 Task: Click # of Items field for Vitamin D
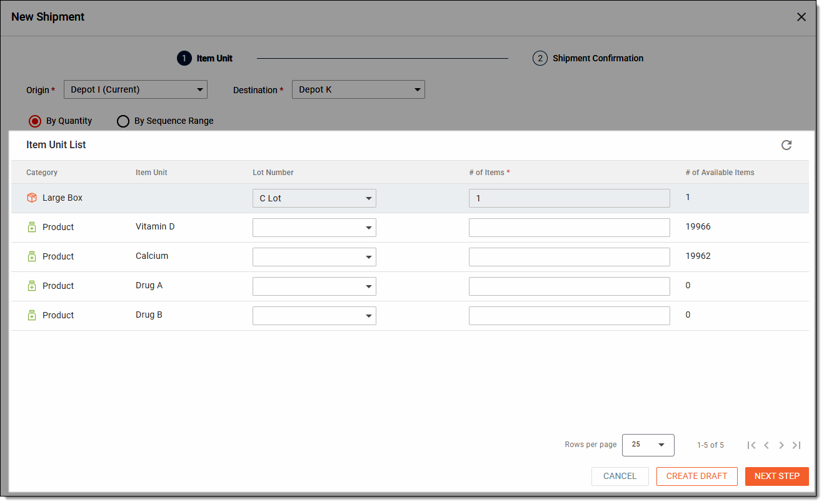pos(570,228)
